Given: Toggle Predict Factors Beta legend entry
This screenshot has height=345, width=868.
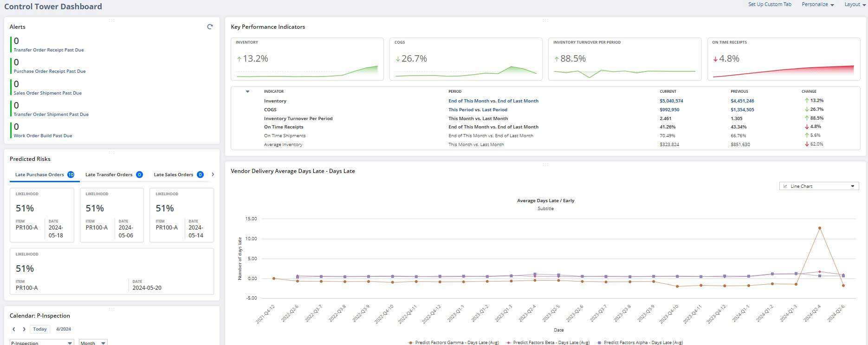Looking at the screenshot, I should click(x=548, y=343).
